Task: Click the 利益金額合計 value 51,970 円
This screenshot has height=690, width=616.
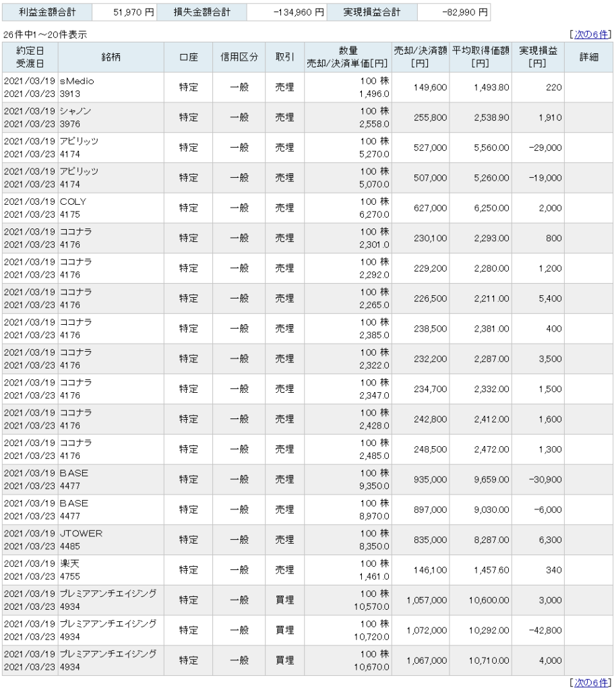Action: pos(133,12)
